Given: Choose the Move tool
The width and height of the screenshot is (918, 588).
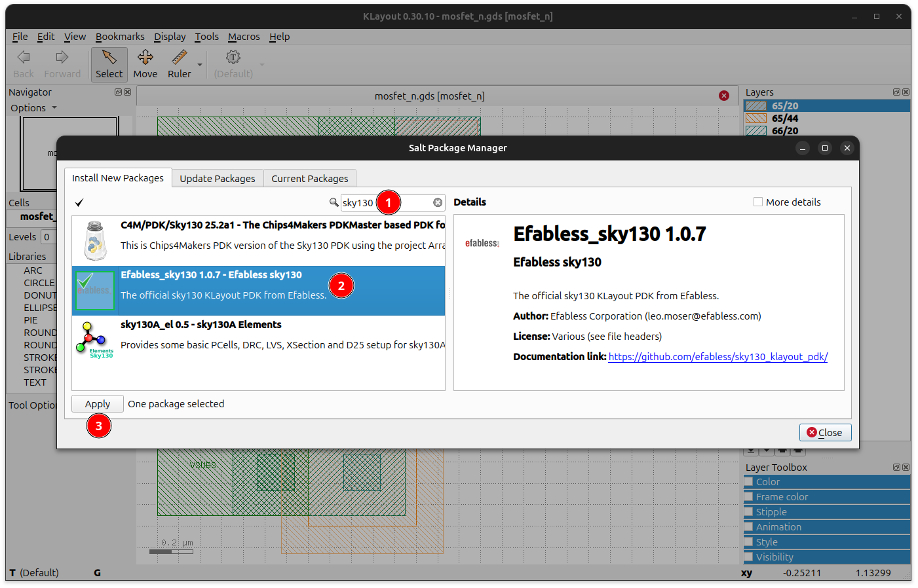Looking at the screenshot, I should pyautogui.click(x=145, y=64).
